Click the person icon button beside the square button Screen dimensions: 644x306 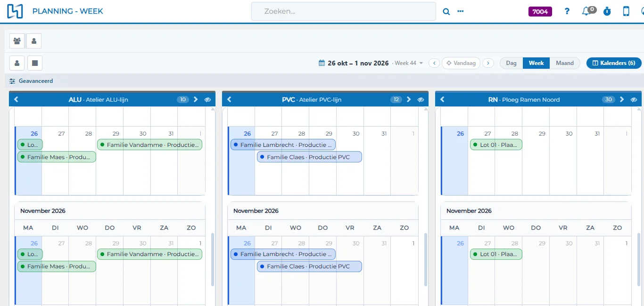coord(17,63)
